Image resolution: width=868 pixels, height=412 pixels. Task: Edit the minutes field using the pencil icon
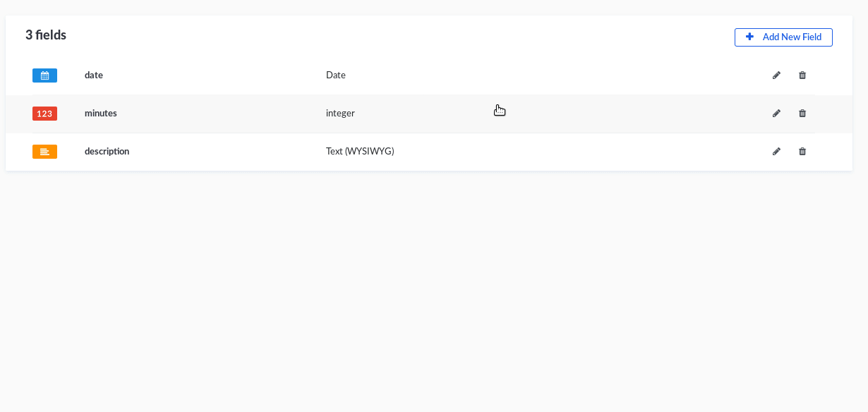click(x=776, y=113)
